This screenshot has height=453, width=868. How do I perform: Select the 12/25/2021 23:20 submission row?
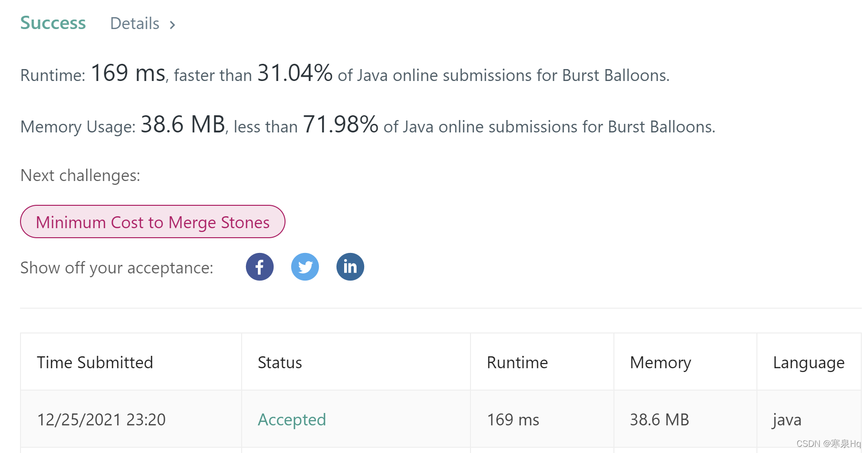pyautogui.click(x=101, y=420)
